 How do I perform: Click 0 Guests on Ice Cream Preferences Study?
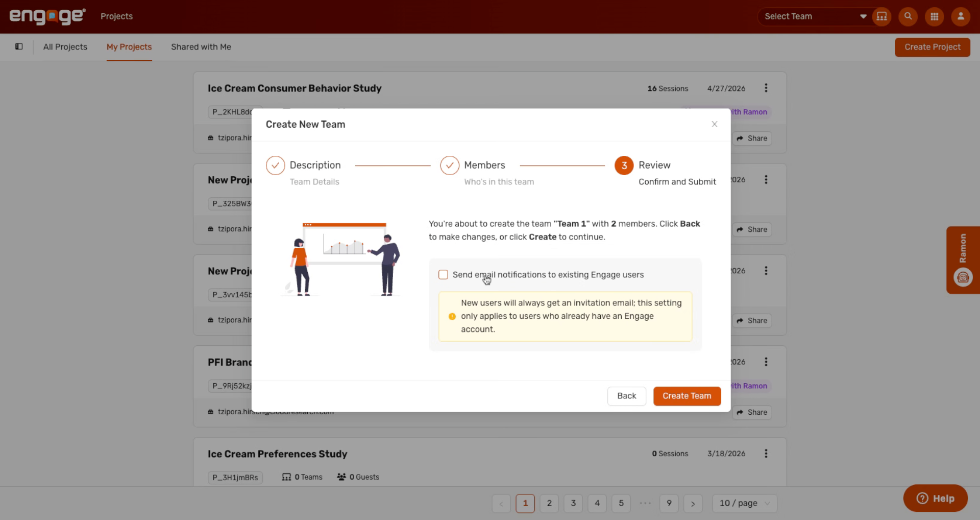click(358, 477)
